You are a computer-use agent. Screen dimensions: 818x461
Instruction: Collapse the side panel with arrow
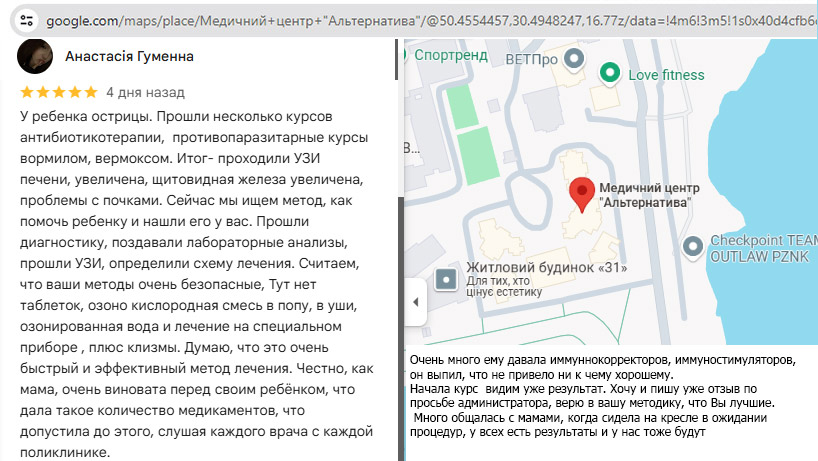click(414, 302)
